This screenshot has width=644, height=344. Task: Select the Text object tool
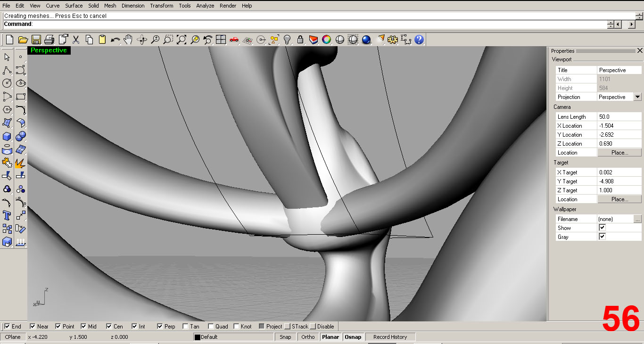[7, 215]
